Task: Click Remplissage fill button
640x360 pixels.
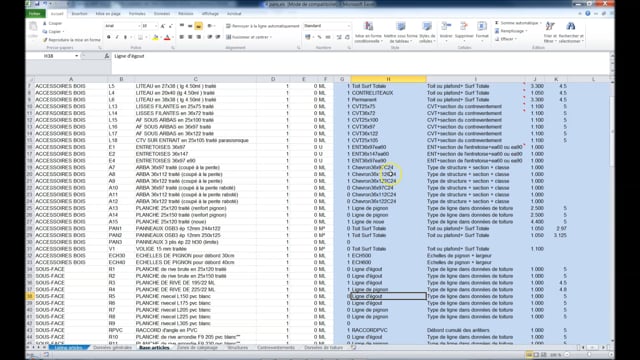Action: coord(510,31)
